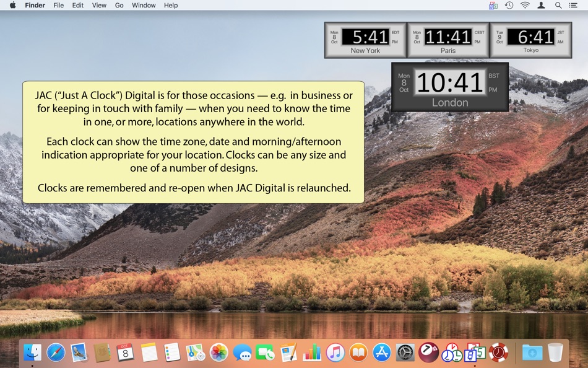Open FaceTime from the Dock
This screenshot has height=368, width=588.
(x=266, y=353)
